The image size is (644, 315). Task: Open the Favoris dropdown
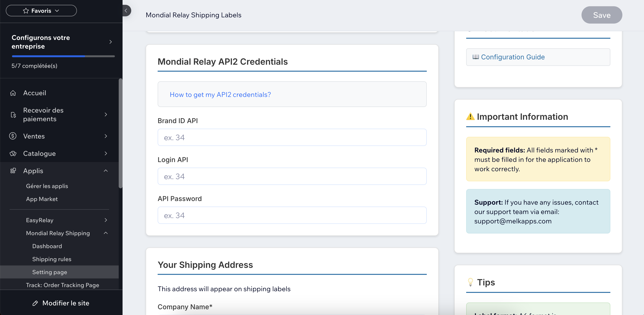[57, 11]
